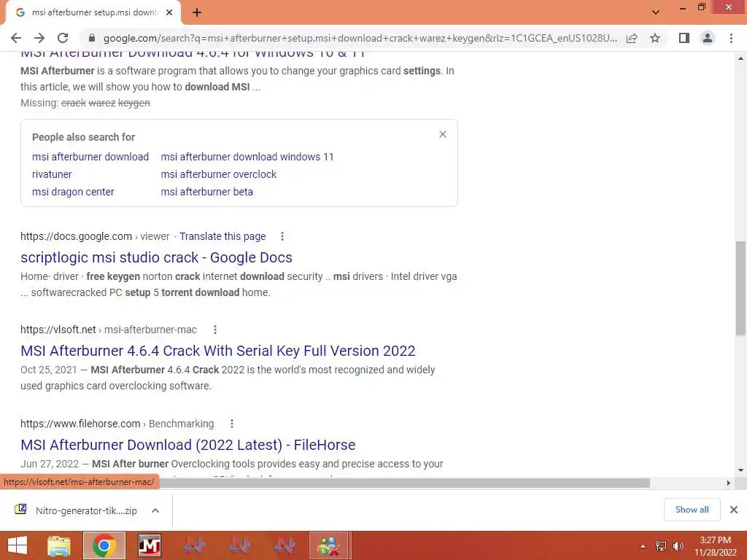747x560 pixels.
Task: Click scroll up arrow on vertical scrollbar
Action: coord(741,58)
